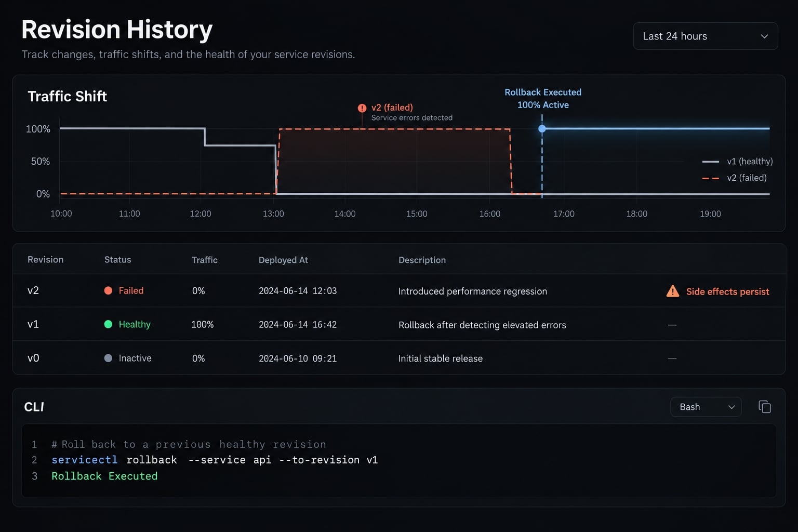The width and height of the screenshot is (798, 532).
Task: Select the v1 revision row name
Action: [33, 324]
